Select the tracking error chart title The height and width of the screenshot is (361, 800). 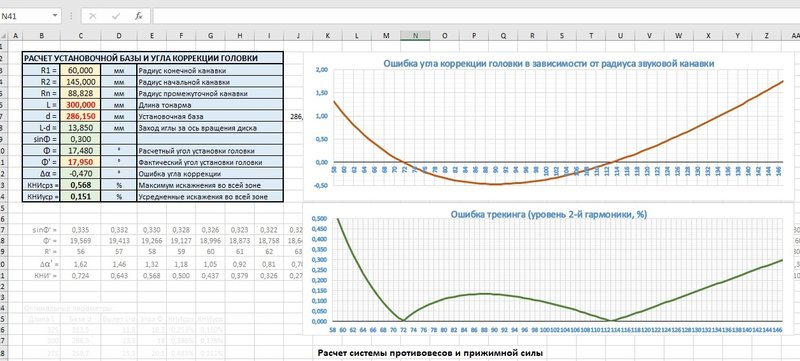click(548, 215)
